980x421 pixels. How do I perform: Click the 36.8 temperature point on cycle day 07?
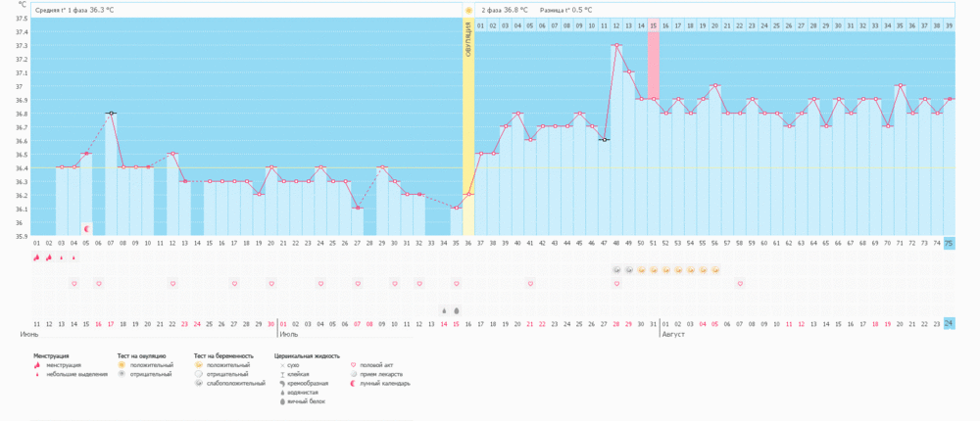(111, 114)
